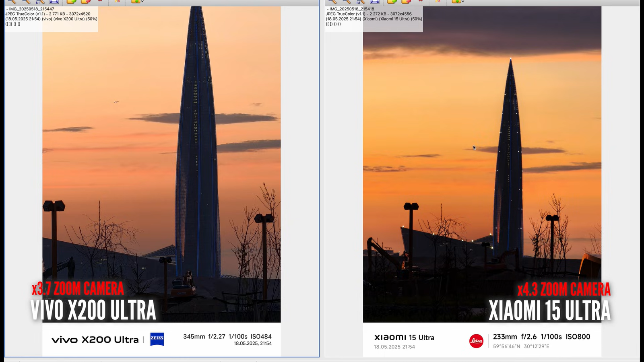644x362 pixels.
Task: Click the leftmost magnifier icon in vivo pane
Action: (x=12, y=2)
